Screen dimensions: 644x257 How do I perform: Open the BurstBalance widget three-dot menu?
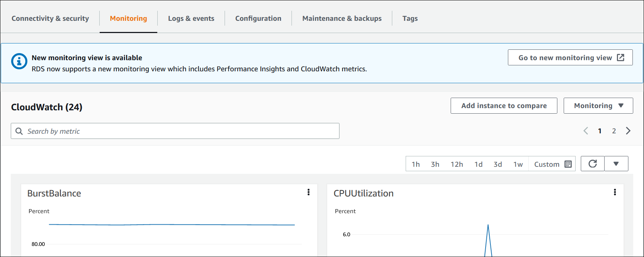tap(308, 192)
